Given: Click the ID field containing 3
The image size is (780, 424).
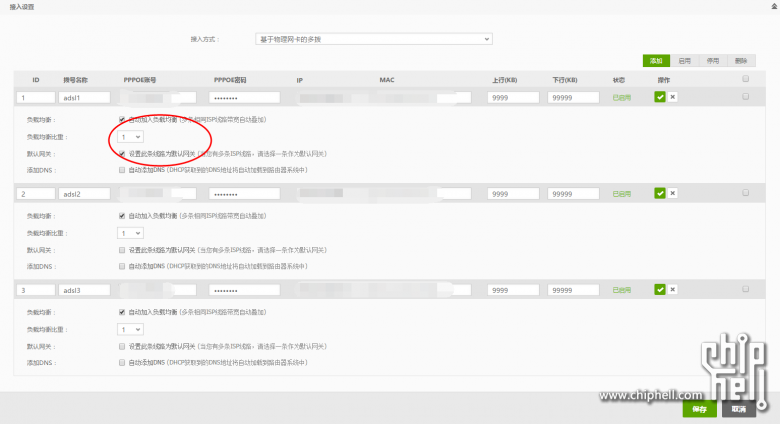Looking at the screenshot, I should [x=36, y=290].
